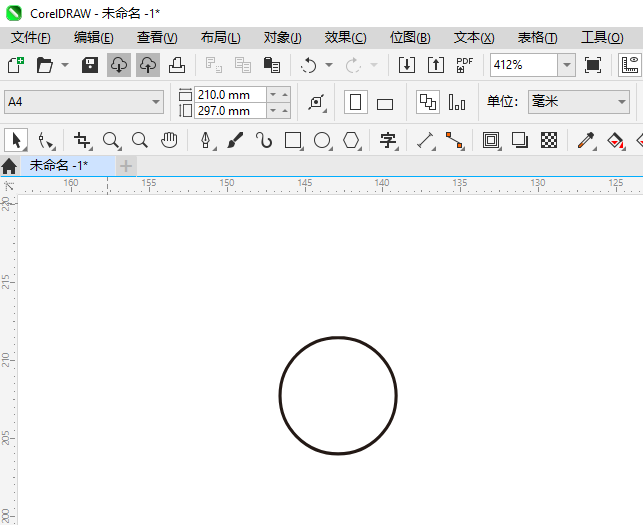Expand the Open document dropdown arrow

65,65
